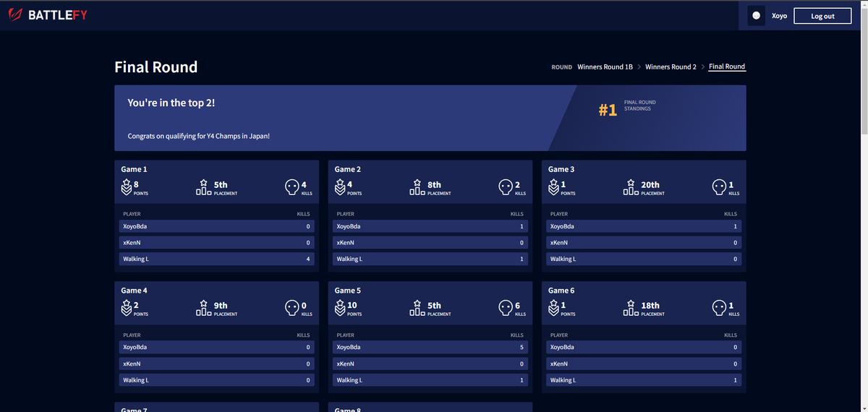This screenshot has width=868, height=412.
Task: Select XoyoBda row in Game 5
Action: pyautogui.click(x=430, y=348)
